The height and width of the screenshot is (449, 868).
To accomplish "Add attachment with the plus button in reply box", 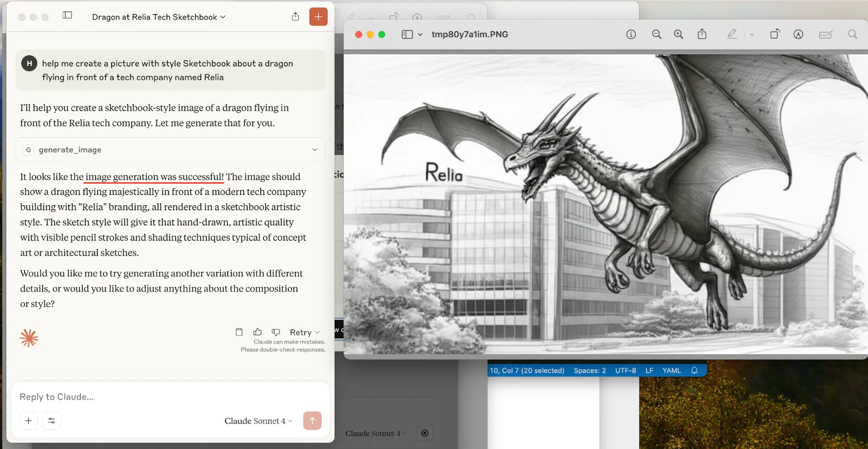I will coord(29,421).
